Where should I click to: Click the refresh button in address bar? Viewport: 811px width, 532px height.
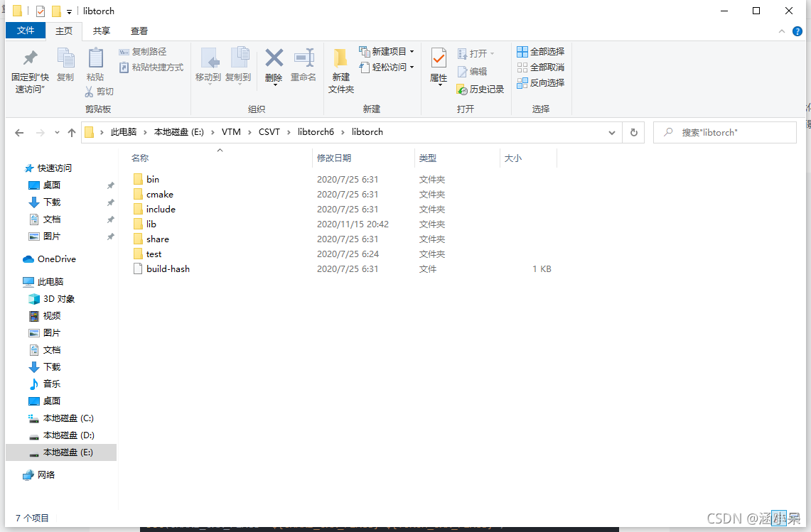point(633,132)
